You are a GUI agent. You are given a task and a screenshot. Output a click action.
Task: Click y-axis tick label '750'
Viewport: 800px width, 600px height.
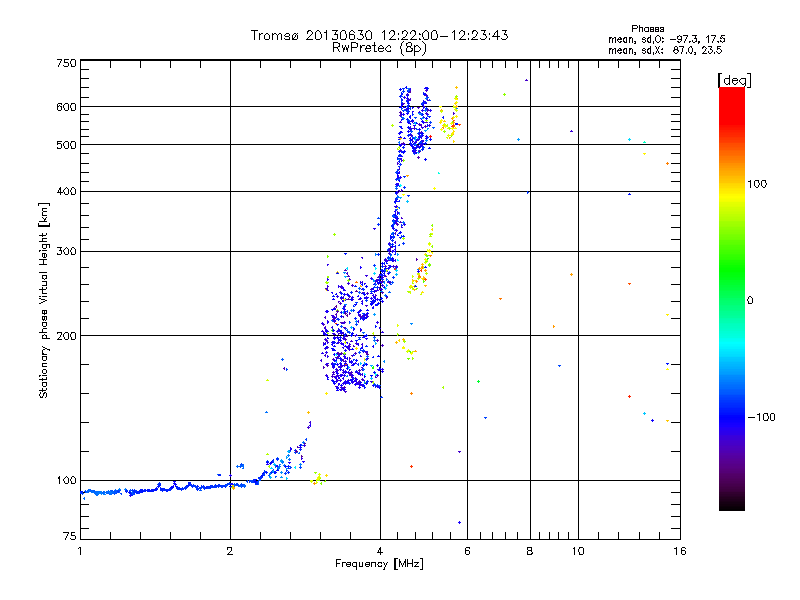point(66,63)
